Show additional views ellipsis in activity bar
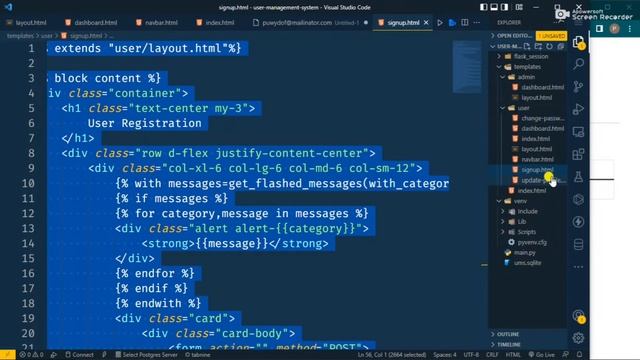This screenshot has height=360, width=640. coord(578,267)
